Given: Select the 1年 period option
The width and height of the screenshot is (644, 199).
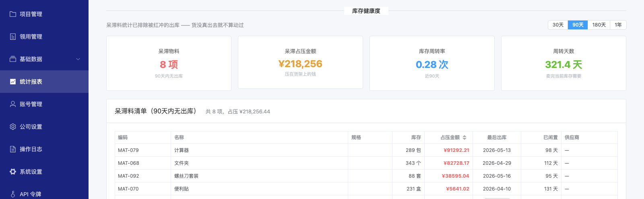Looking at the screenshot, I should (x=618, y=25).
